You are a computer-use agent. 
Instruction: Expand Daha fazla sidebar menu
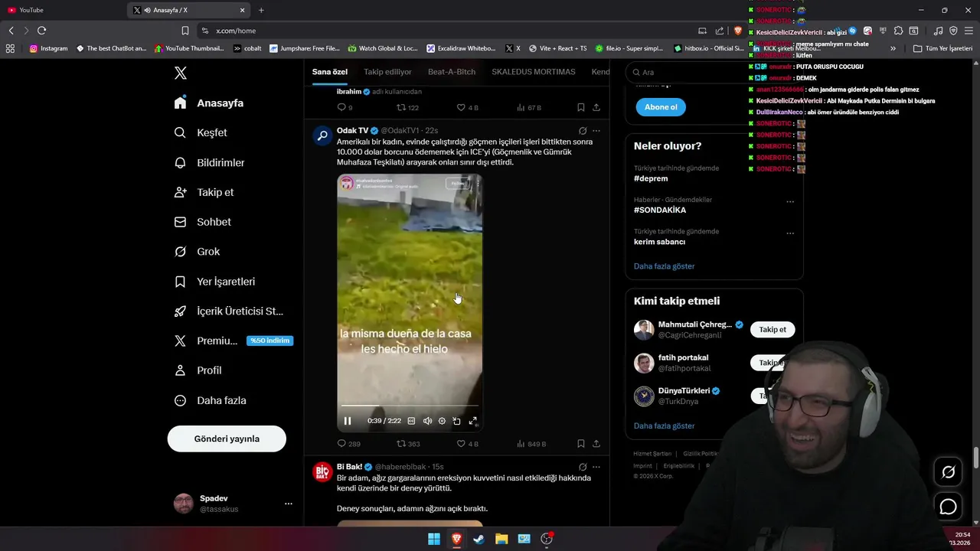[x=210, y=400]
